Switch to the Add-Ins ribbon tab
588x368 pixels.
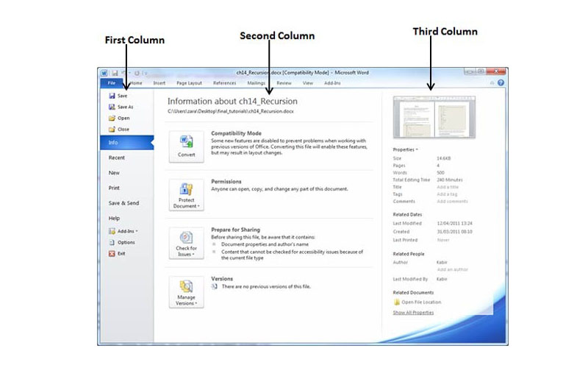(x=332, y=83)
